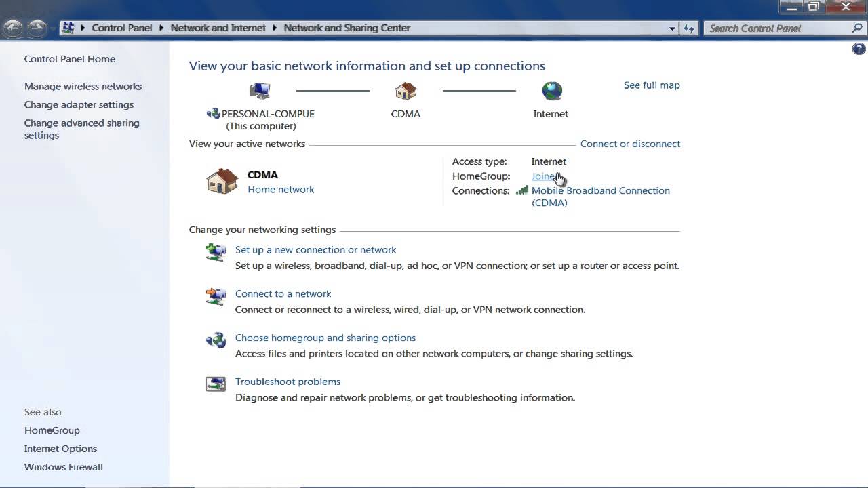Expand the arrow after Network and Internet breadcrumb
Image resolution: width=868 pixels, height=488 pixels.
275,28
